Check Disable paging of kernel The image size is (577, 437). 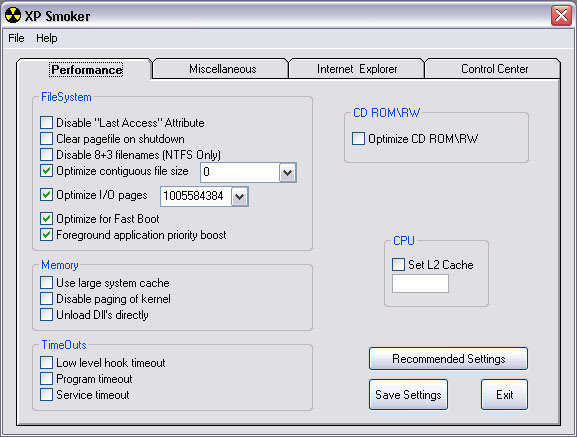click(46, 299)
